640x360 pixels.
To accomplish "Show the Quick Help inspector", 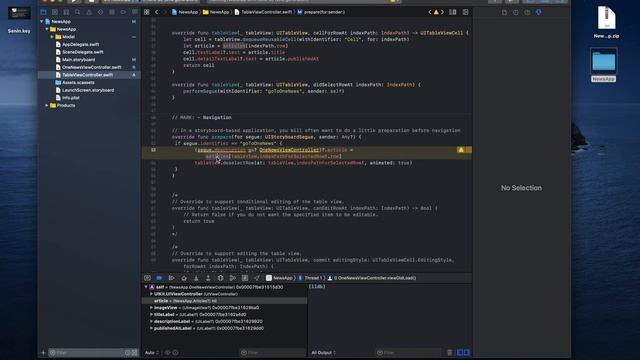I will coord(527,12).
